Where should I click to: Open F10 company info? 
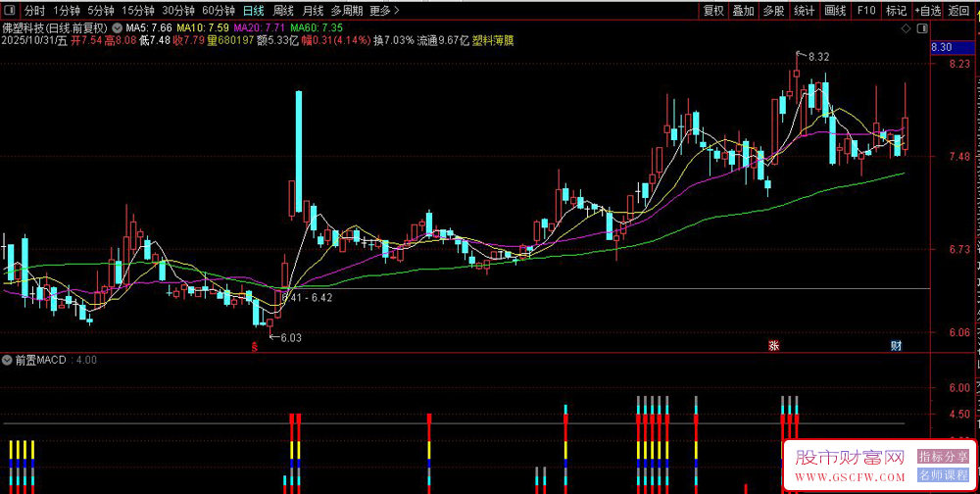pos(866,11)
